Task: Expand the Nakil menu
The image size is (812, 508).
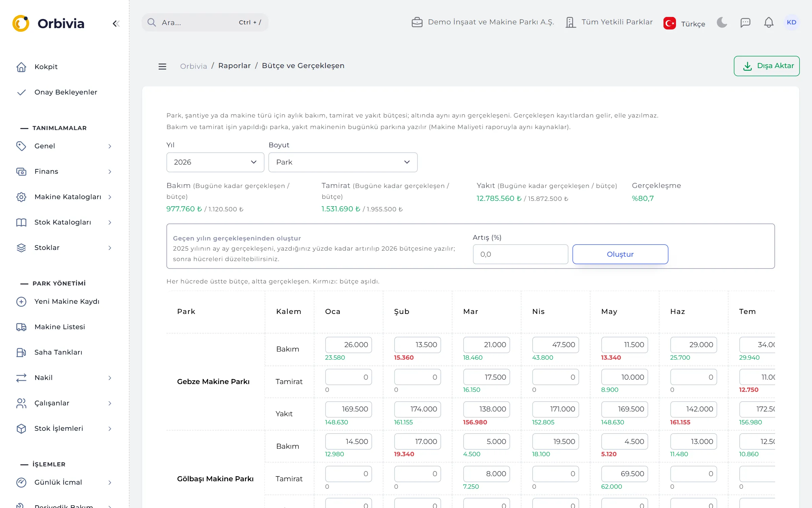Action: pos(64,378)
